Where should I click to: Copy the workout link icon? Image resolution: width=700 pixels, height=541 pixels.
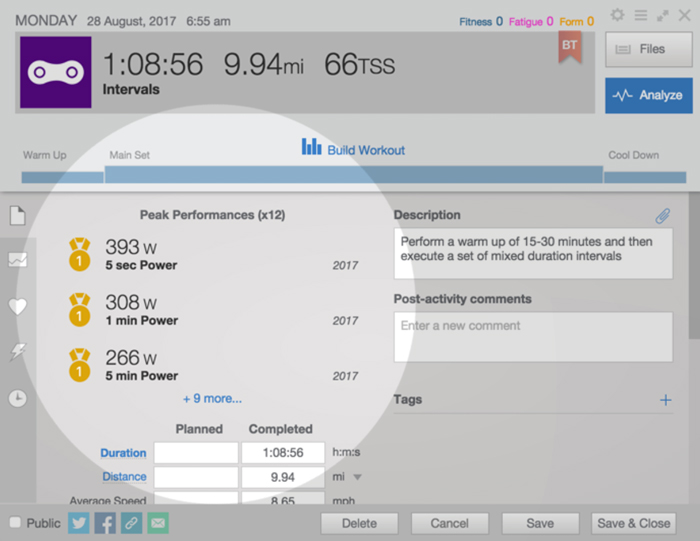point(131,523)
